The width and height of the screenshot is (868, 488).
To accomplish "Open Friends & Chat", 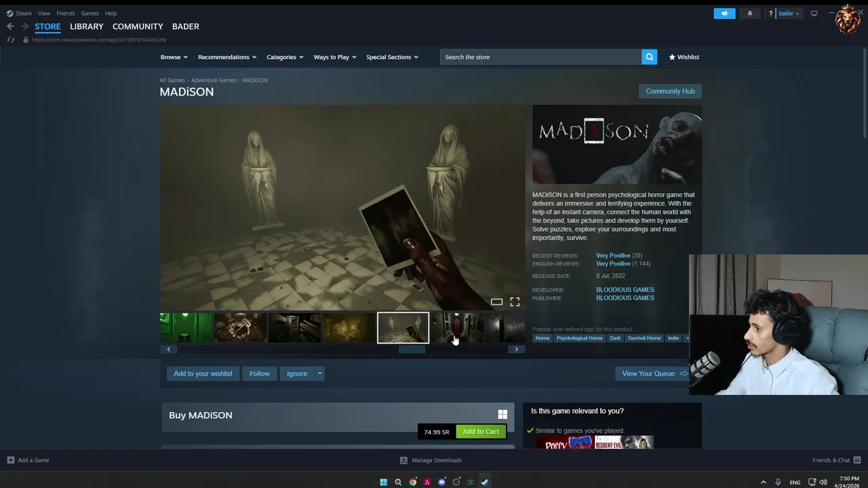I will (835, 460).
